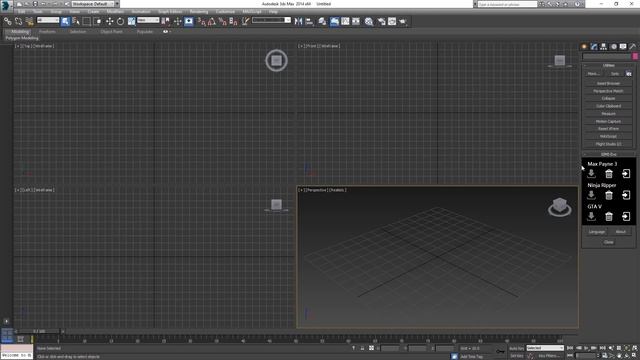Click the Close button in GIMS Evo

pos(609,242)
